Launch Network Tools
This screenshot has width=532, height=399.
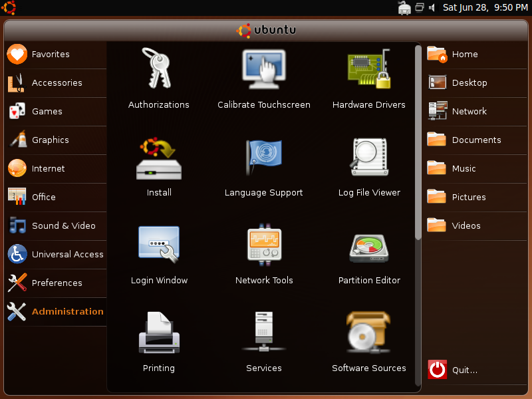click(x=264, y=245)
